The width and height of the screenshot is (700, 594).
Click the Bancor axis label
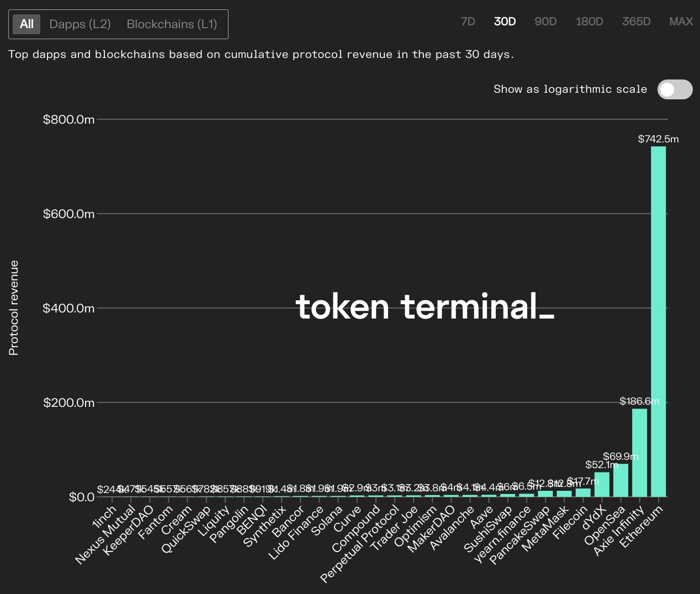click(288, 521)
